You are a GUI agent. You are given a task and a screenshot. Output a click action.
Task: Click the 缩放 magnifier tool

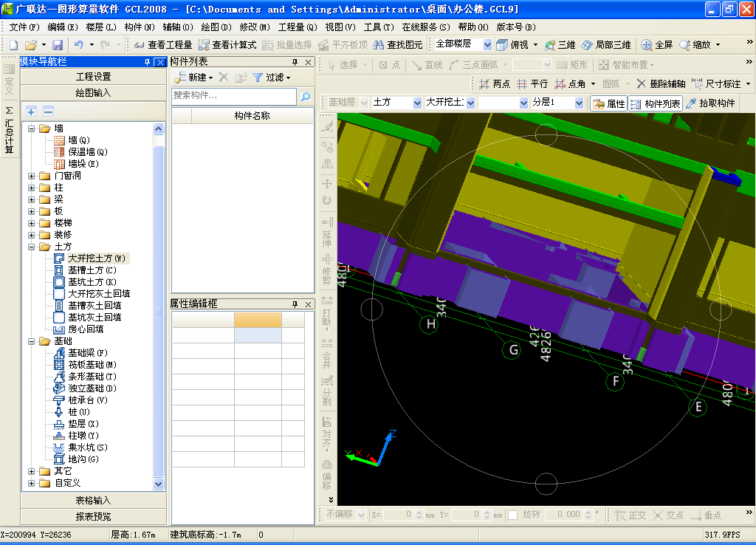tap(695, 45)
